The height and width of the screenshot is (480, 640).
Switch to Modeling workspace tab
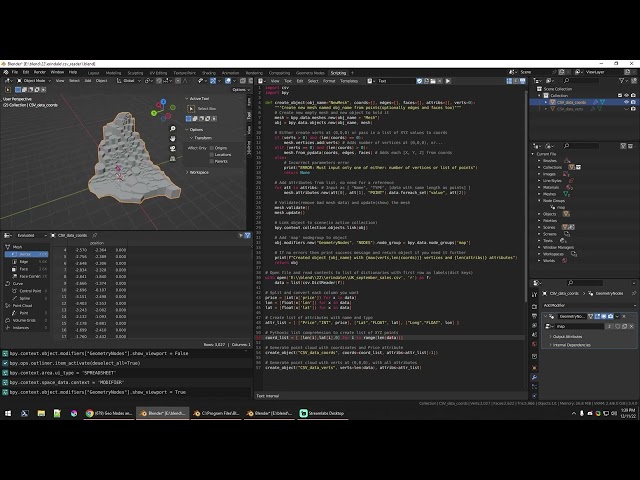(x=113, y=73)
